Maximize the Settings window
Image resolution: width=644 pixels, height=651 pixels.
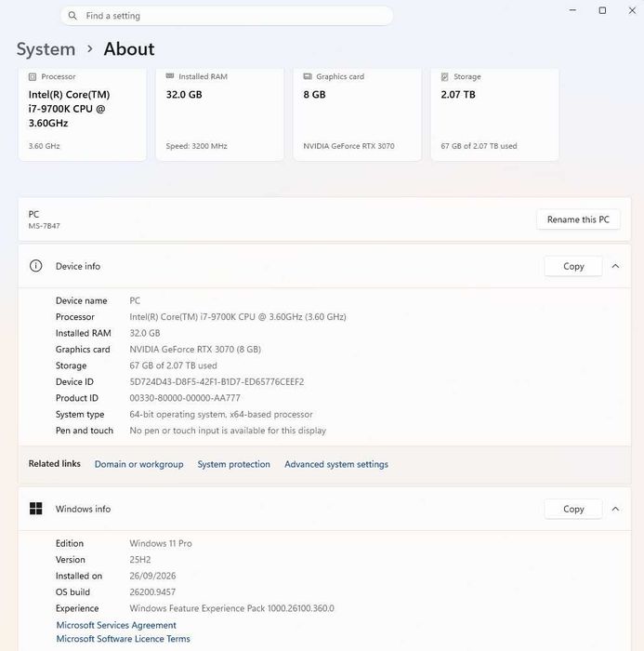[602, 10]
